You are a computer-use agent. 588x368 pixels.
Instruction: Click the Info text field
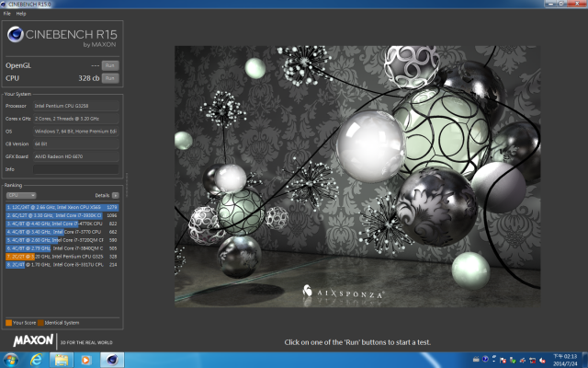click(x=76, y=169)
